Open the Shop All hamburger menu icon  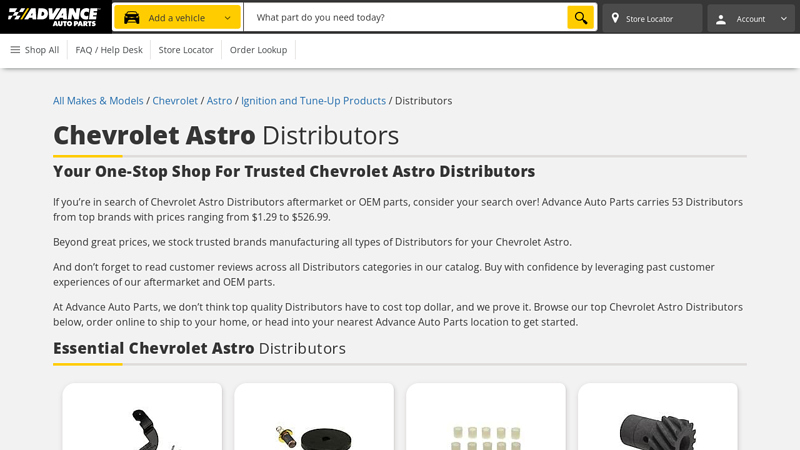15,49
